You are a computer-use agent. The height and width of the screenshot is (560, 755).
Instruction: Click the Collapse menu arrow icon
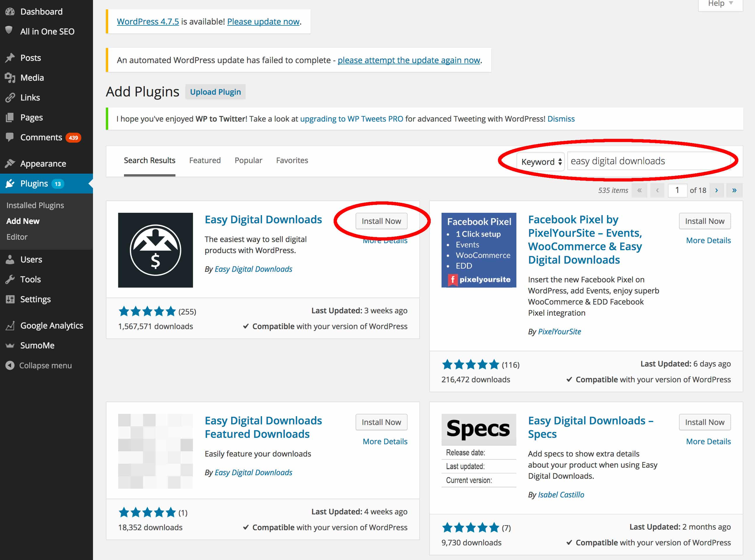point(10,365)
